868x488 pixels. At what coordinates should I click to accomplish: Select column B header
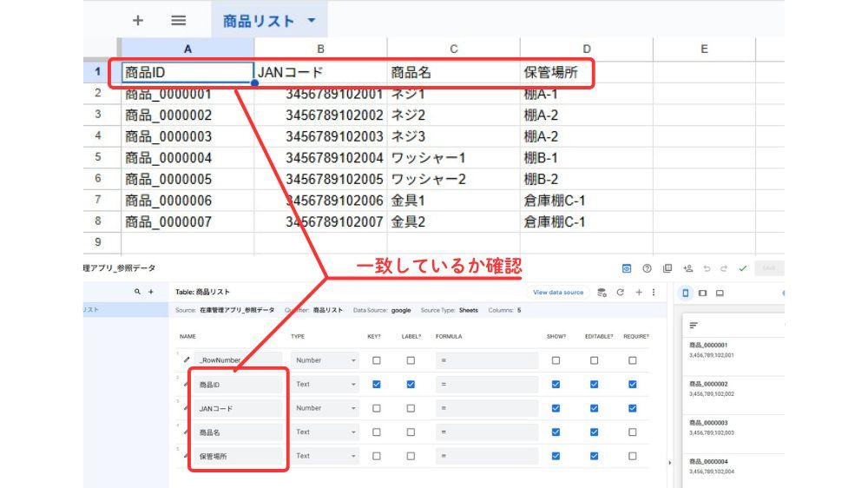320,49
